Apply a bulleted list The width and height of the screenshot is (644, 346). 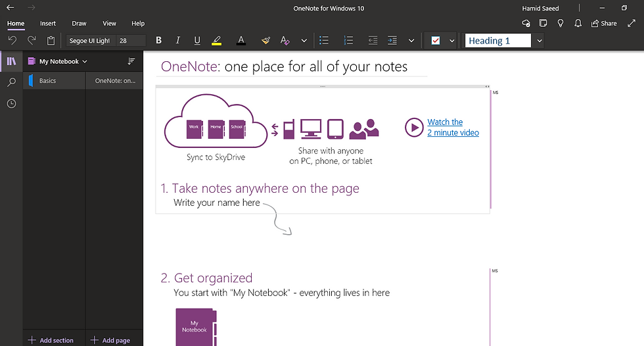324,40
